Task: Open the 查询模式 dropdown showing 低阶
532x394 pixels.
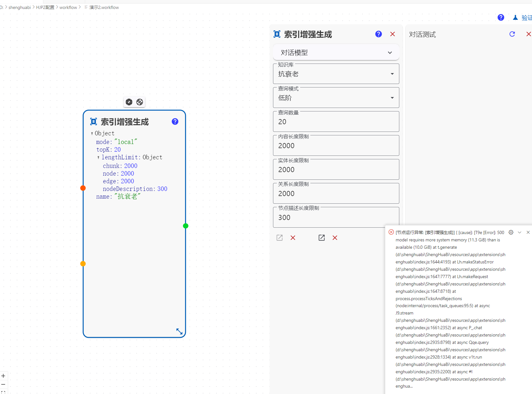Action: (x=336, y=98)
